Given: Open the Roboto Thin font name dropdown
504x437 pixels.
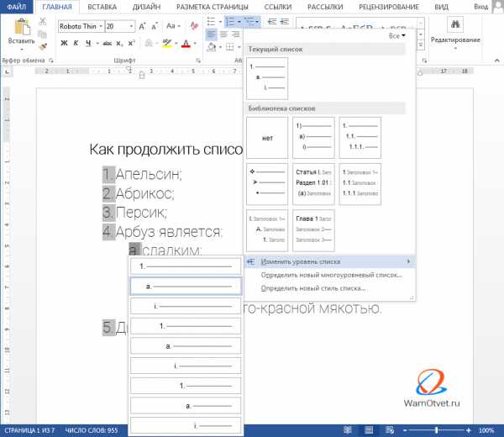Looking at the screenshot, I should pos(101,26).
